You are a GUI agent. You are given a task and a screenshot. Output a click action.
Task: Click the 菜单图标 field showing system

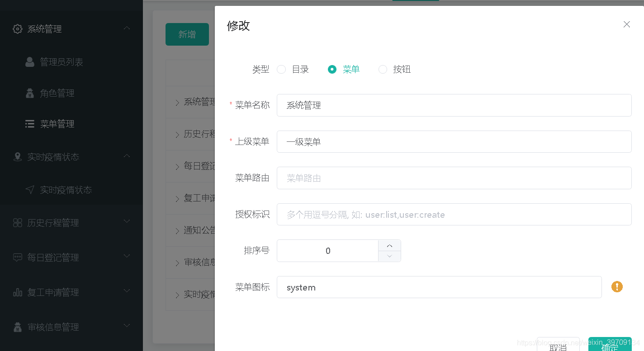[439, 287]
